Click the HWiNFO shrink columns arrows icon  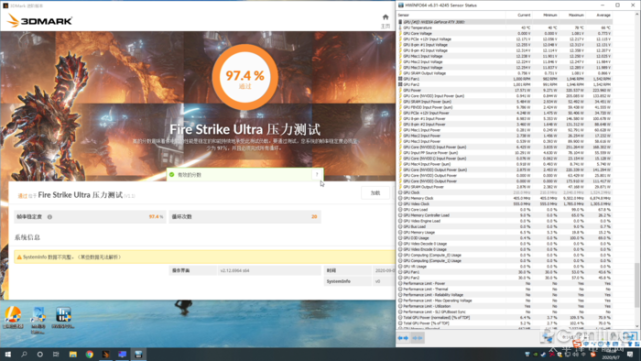(x=417, y=338)
